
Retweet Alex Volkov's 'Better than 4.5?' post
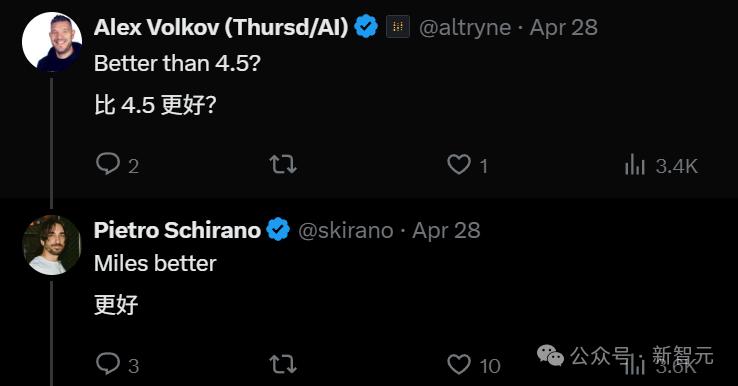click(x=283, y=164)
